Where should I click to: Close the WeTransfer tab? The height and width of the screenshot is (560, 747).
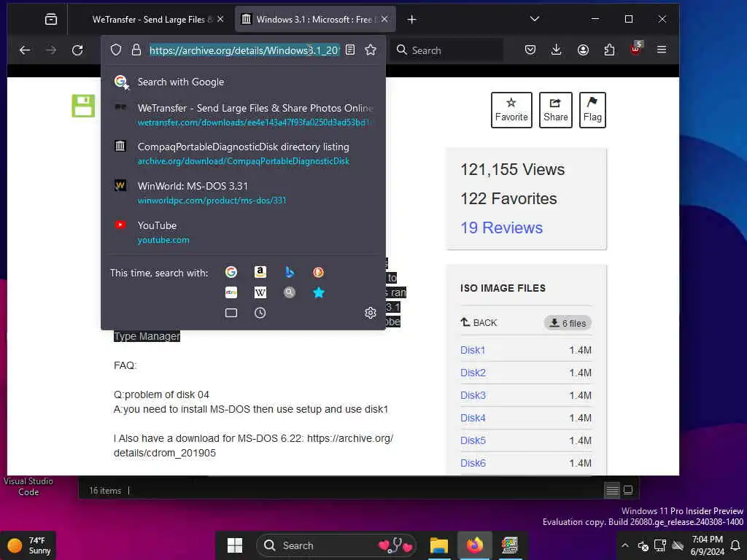(x=220, y=19)
